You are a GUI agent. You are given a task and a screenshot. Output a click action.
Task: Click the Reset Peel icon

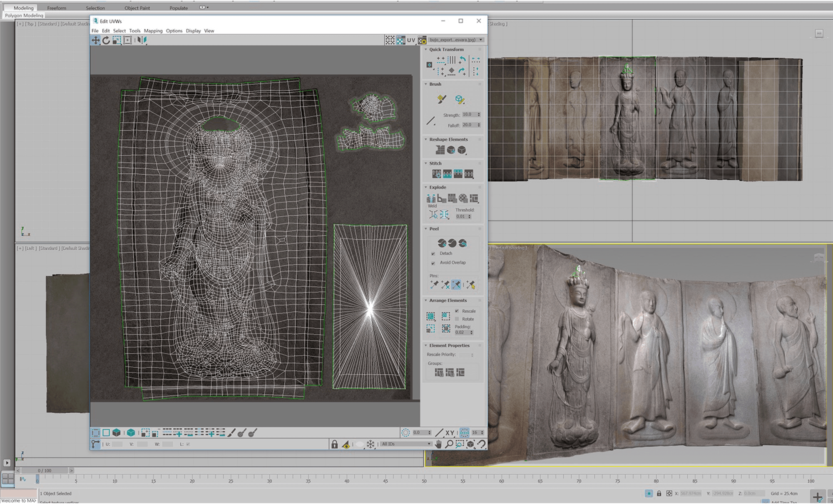point(462,243)
